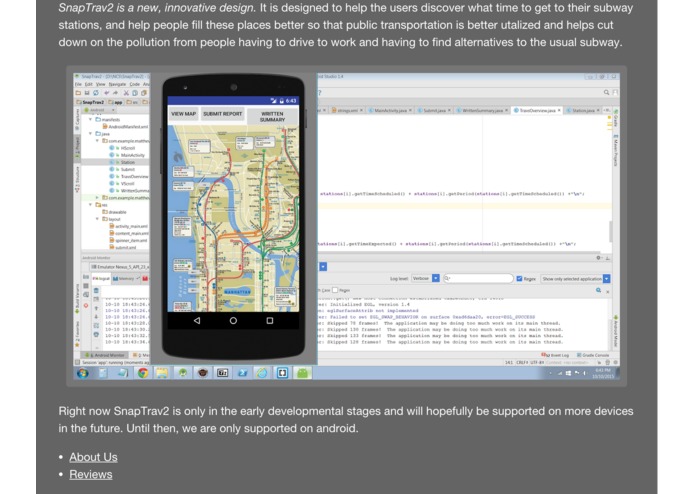
Task: Select spinner_item.xml in project tree
Action: tap(129, 240)
